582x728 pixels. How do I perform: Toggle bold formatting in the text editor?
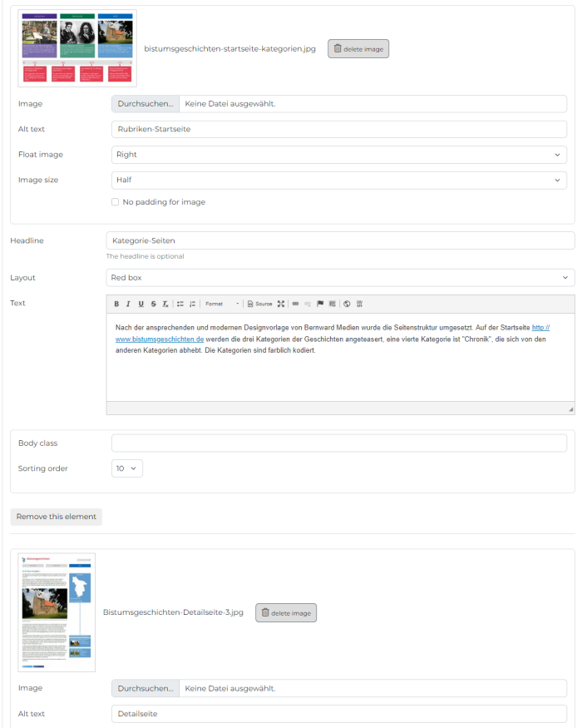(x=116, y=304)
